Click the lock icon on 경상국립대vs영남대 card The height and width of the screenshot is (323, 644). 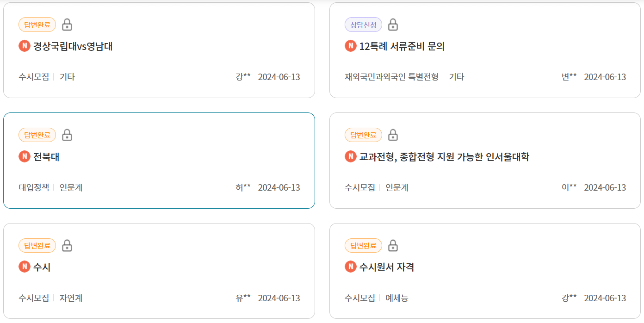click(68, 25)
